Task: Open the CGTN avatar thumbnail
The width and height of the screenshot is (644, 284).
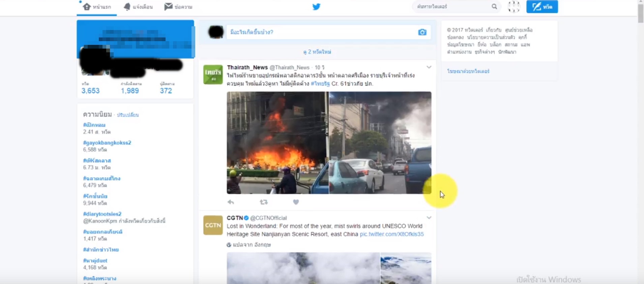Action: pos(213,225)
